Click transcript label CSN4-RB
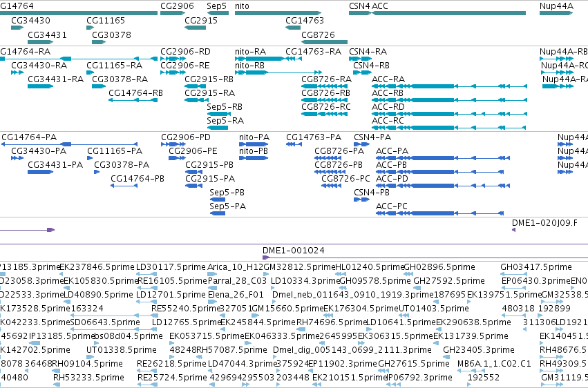 pos(371,65)
